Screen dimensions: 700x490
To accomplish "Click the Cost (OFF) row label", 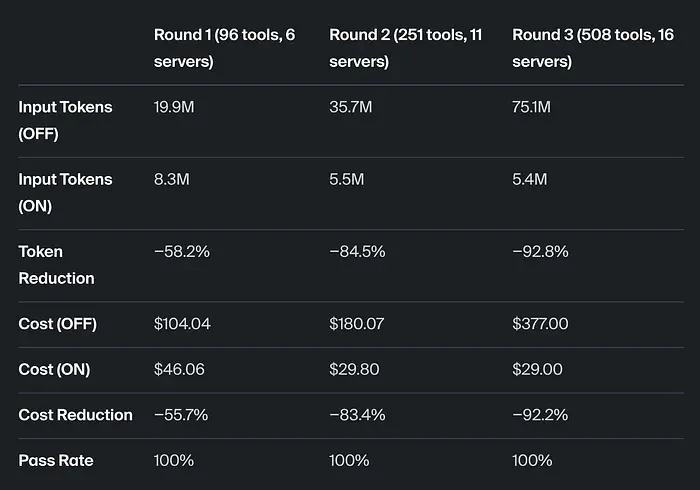I will click(57, 324).
